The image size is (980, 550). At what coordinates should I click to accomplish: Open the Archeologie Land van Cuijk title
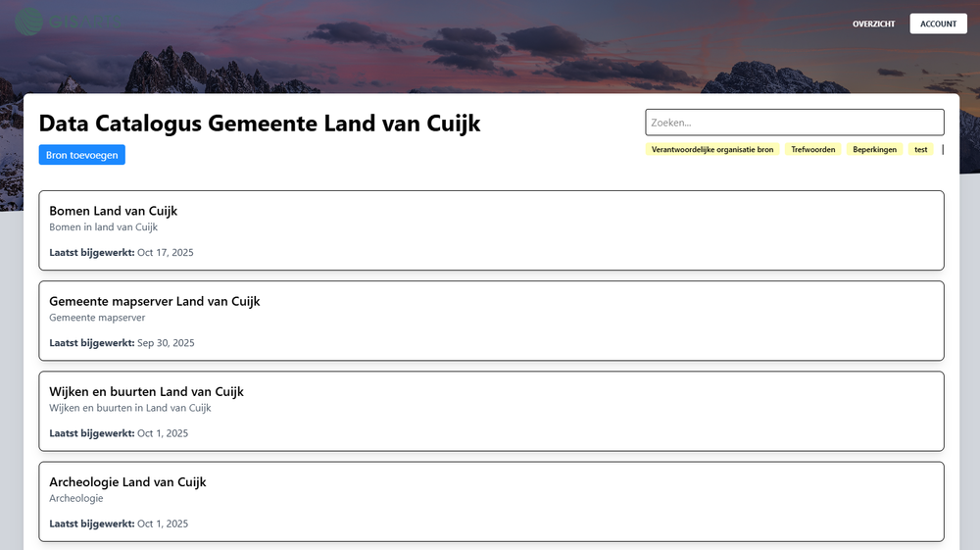pyautogui.click(x=127, y=481)
